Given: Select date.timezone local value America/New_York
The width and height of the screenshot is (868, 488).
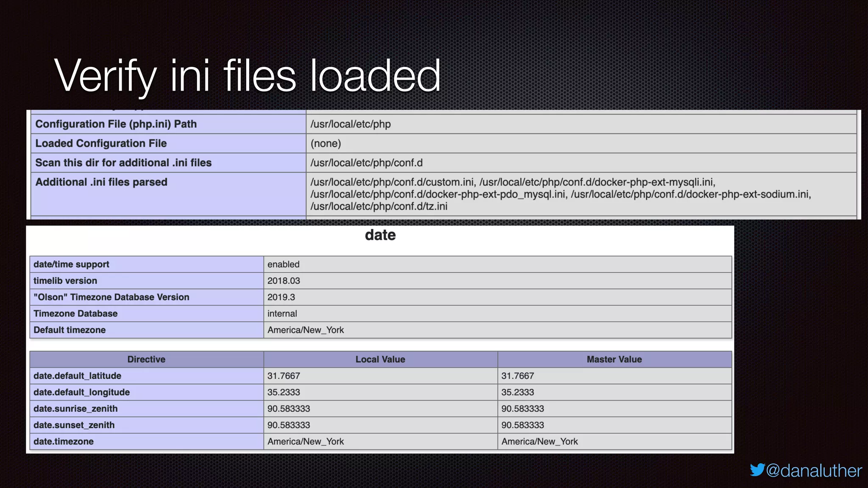Looking at the screenshot, I should point(306,441).
